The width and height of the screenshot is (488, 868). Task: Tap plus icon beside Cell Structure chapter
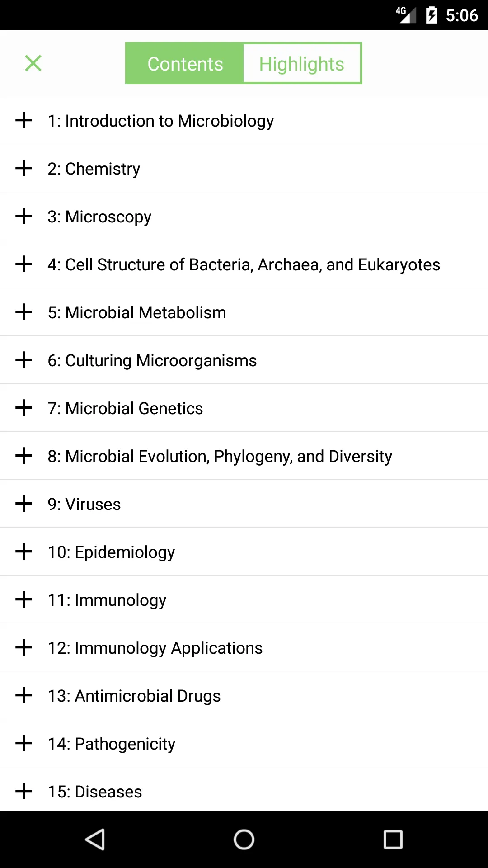click(x=23, y=264)
